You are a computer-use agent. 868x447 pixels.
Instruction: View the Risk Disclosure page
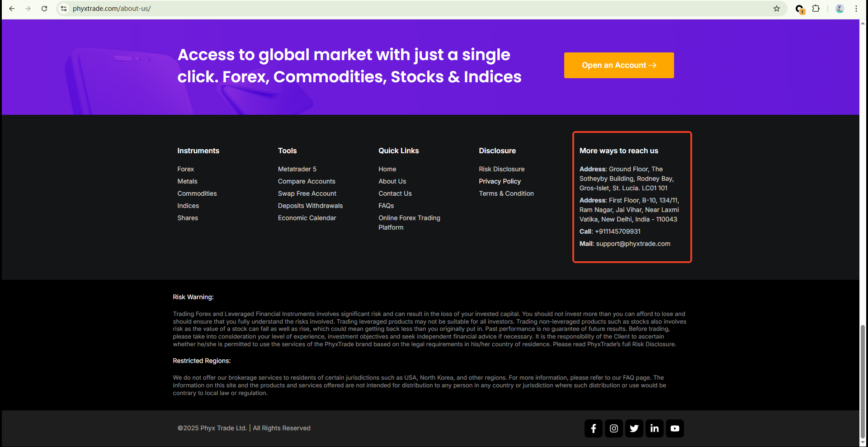point(501,169)
